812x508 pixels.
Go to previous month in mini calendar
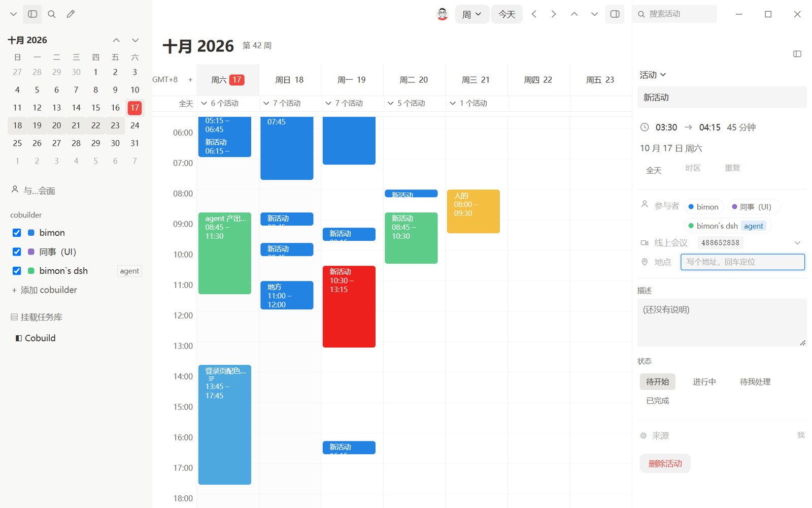coord(116,40)
